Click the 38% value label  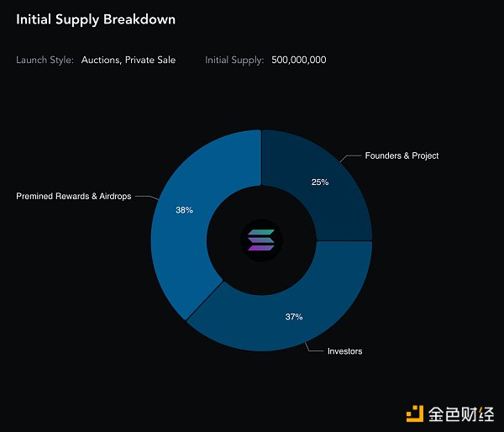184,210
